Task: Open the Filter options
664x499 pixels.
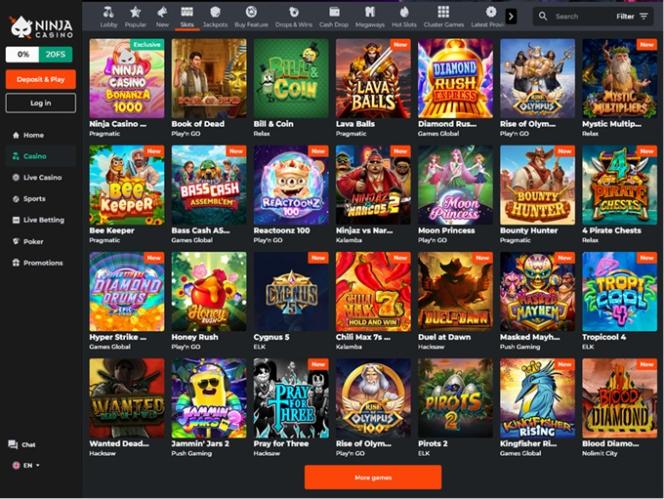Action: (x=632, y=16)
